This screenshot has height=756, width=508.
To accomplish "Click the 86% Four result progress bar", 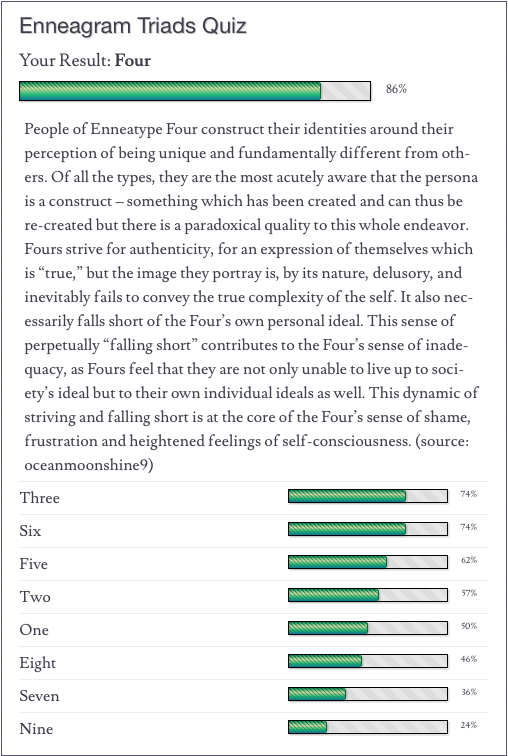I will tap(195, 91).
